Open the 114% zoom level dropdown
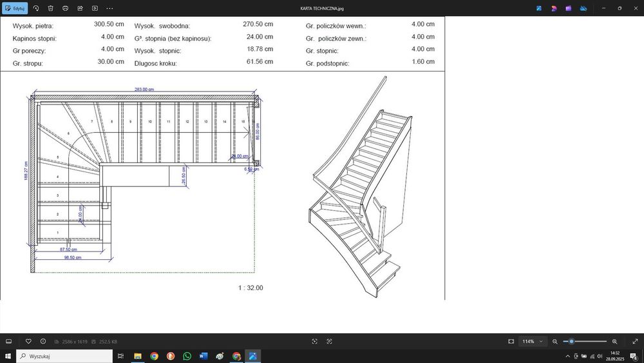This screenshot has width=644, height=363. click(x=532, y=341)
